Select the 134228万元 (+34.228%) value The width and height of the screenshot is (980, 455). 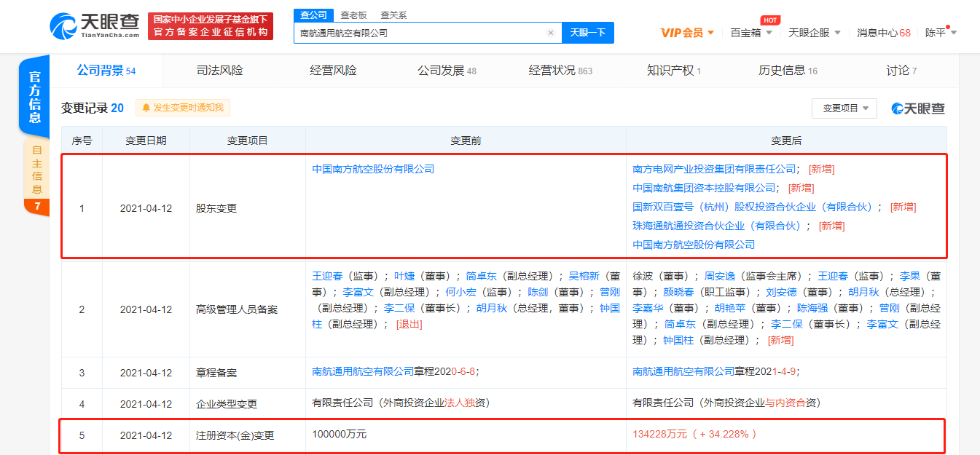click(695, 434)
